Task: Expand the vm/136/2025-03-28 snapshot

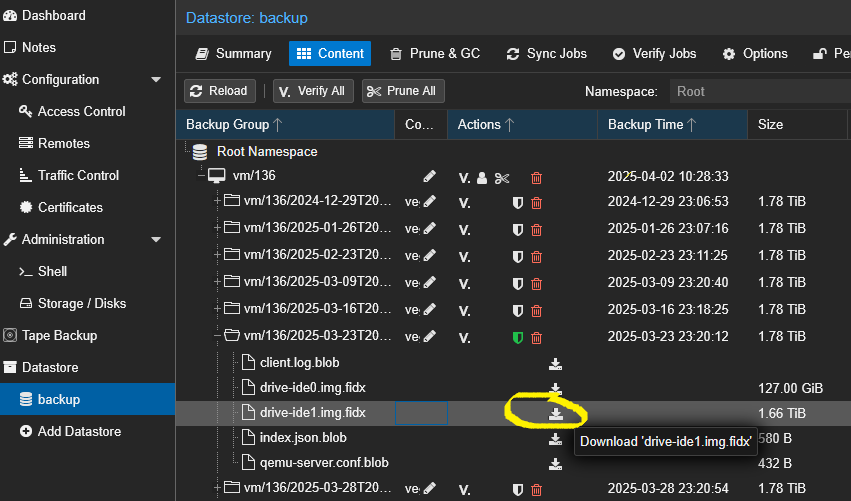Action: pos(217,489)
